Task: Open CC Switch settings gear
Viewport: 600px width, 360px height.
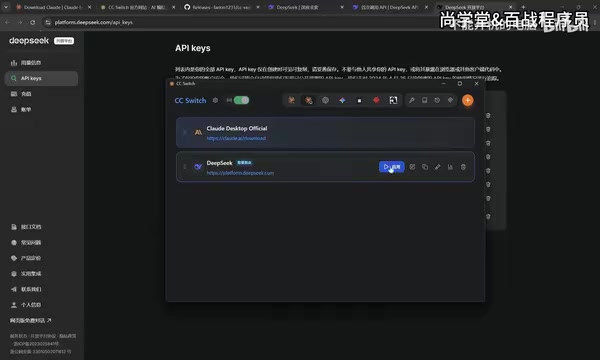Action: pos(215,100)
